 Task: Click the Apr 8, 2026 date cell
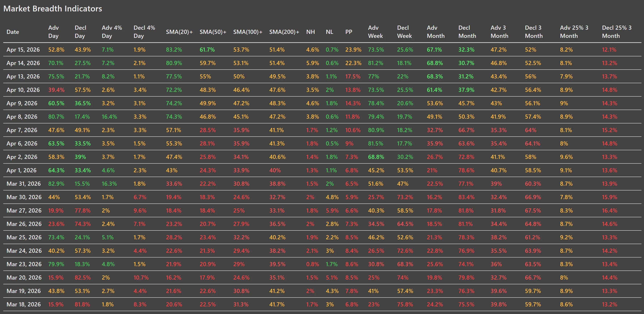click(22, 117)
